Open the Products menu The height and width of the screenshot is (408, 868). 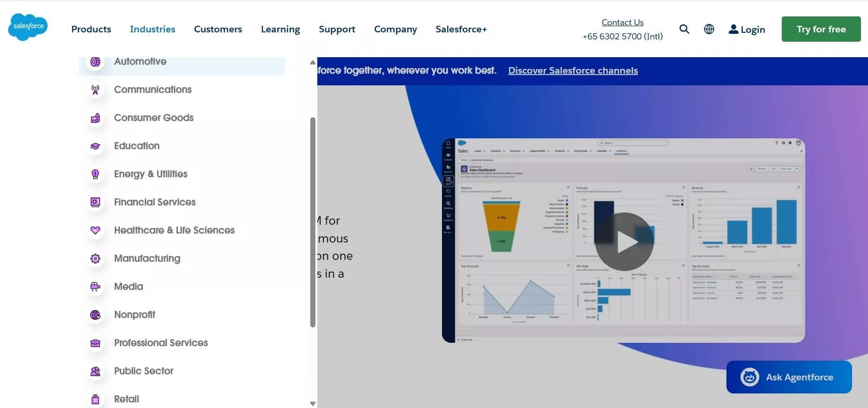[x=91, y=29]
